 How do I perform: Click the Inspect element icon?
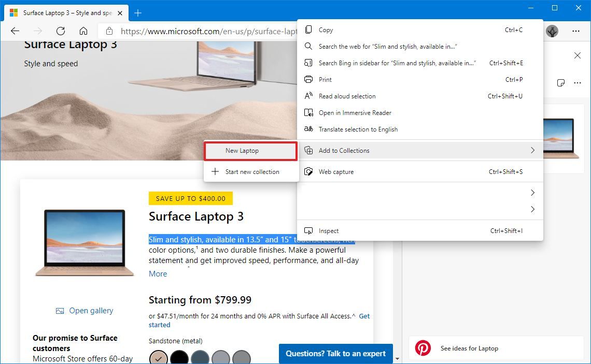coord(309,230)
